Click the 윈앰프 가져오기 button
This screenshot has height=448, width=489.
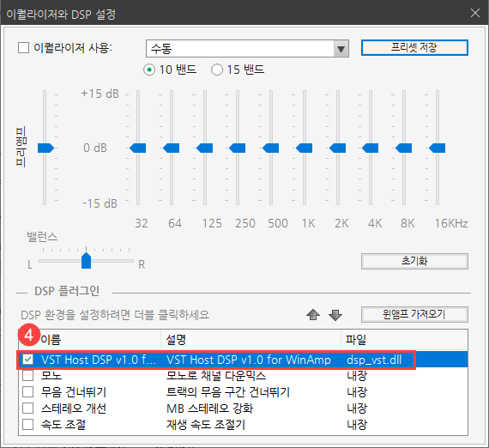tap(414, 314)
